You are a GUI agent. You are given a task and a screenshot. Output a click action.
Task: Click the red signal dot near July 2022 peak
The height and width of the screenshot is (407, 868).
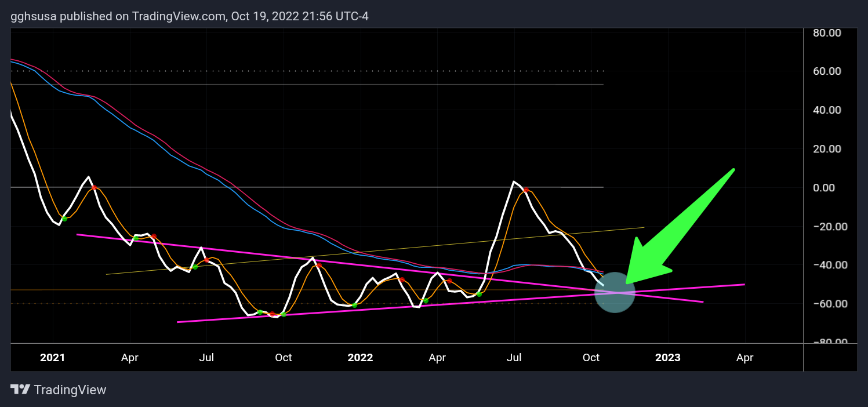pyautogui.click(x=526, y=190)
